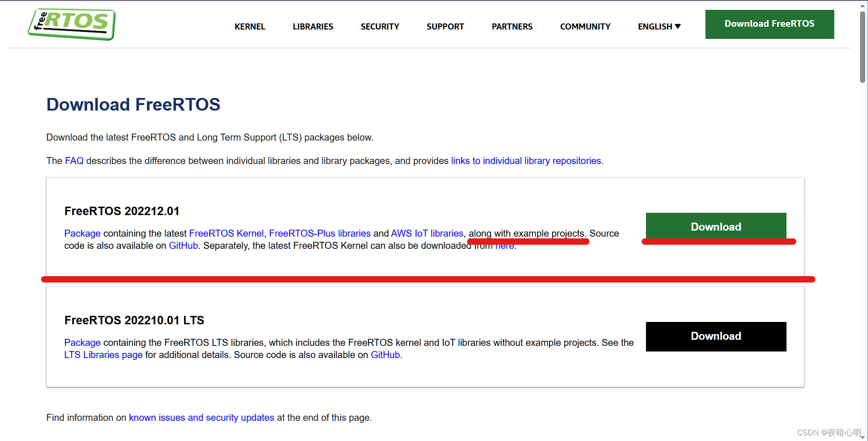
Task: Open the FAQ link
Action: pyautogui.click(x=74, y=161)
